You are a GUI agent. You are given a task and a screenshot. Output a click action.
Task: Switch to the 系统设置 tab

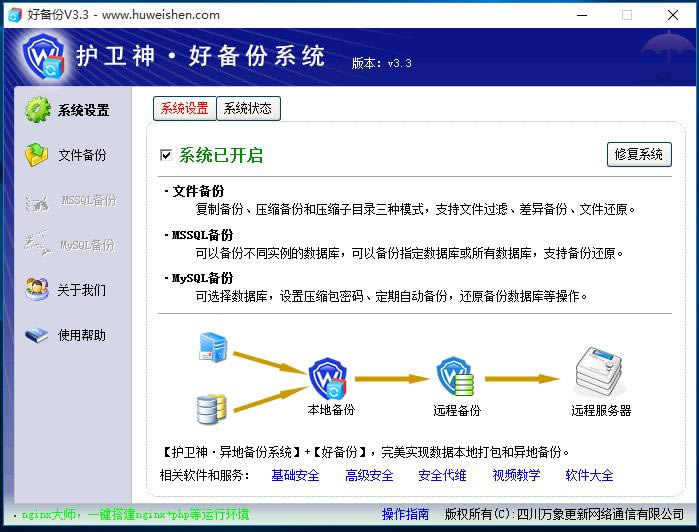point(185,108)
